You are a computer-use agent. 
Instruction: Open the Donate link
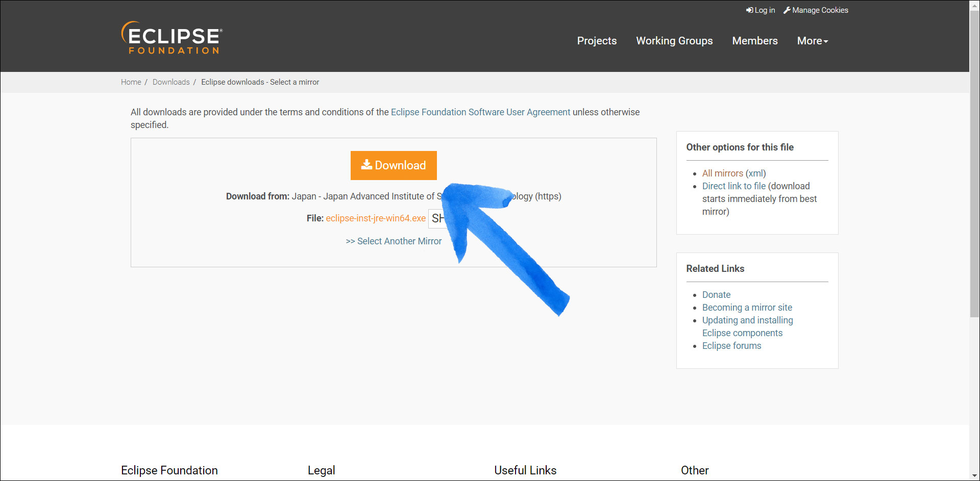pos(716,295)
